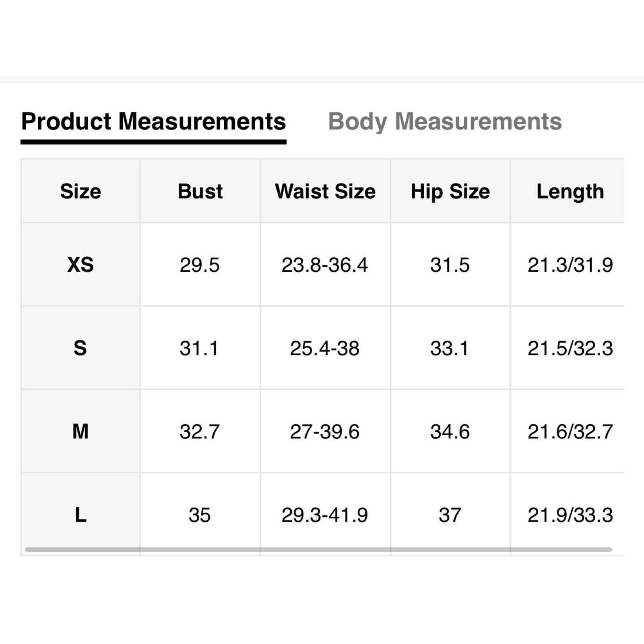Click the Hip Size column header

click(x=450, y=191)
